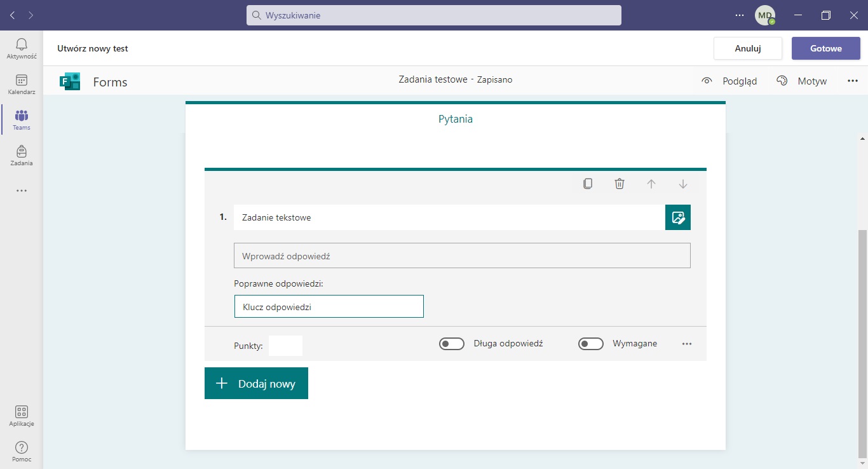Screen dimensions: 868x469
Task: Show more apps in sidebar ellipsis
Action: (22, 191)
